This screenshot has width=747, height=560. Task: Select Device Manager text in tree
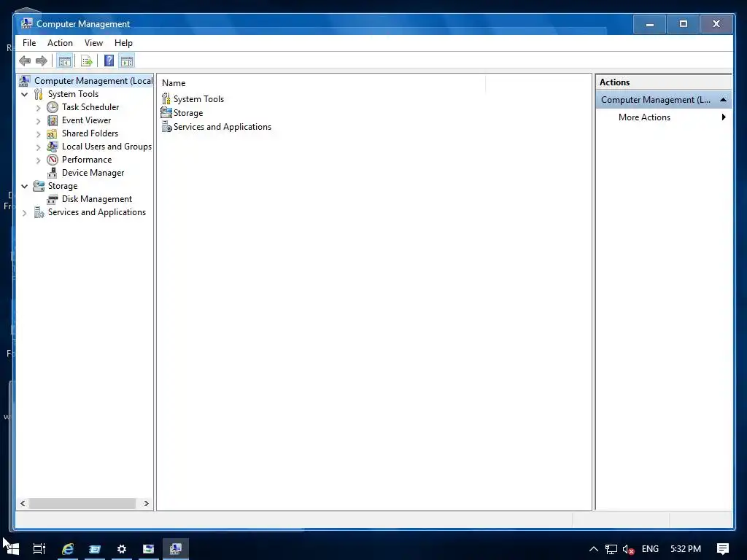(x=93, y=173)
